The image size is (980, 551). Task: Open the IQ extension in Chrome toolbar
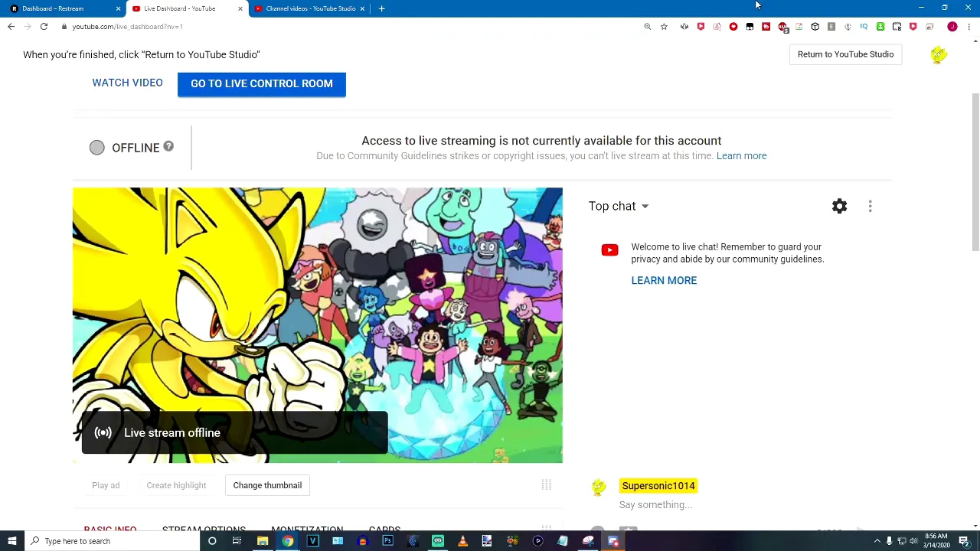(864, 27)
